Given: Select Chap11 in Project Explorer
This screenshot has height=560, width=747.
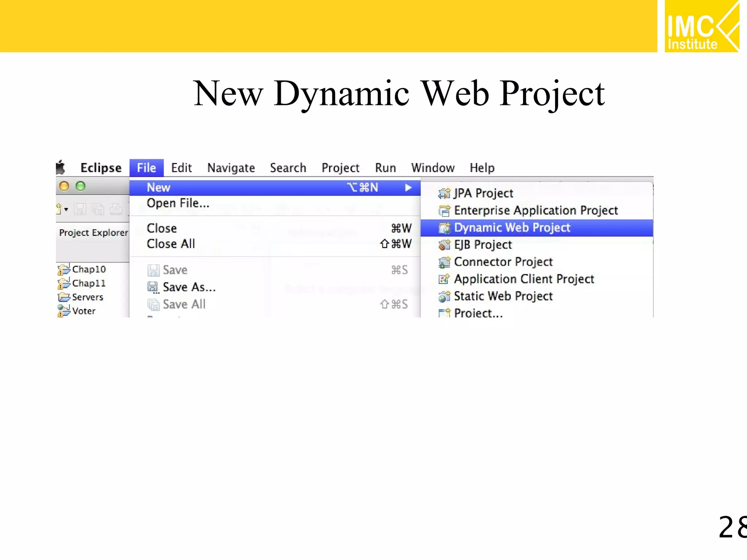Looking at the screenshot, I should coord(89,283).
